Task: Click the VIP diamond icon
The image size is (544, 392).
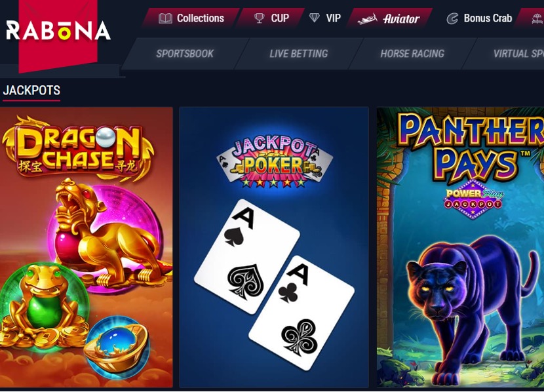Action: coord(315,18)
